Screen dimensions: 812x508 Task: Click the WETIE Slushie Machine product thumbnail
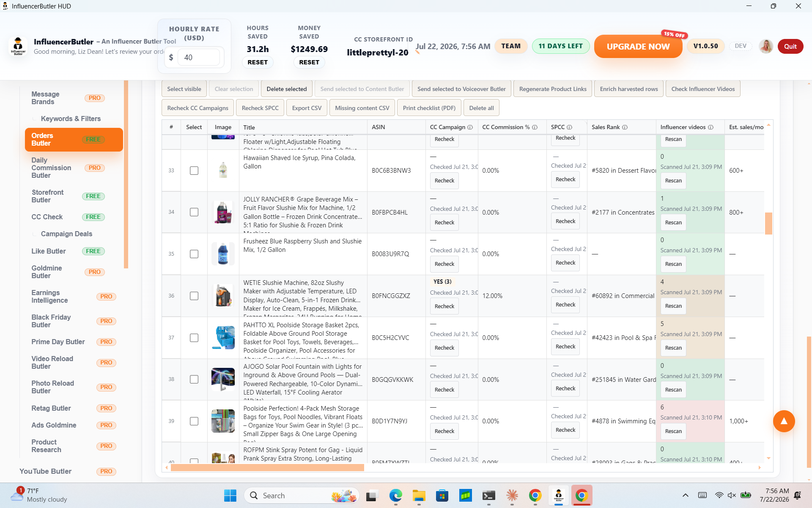tap(223, 295)
